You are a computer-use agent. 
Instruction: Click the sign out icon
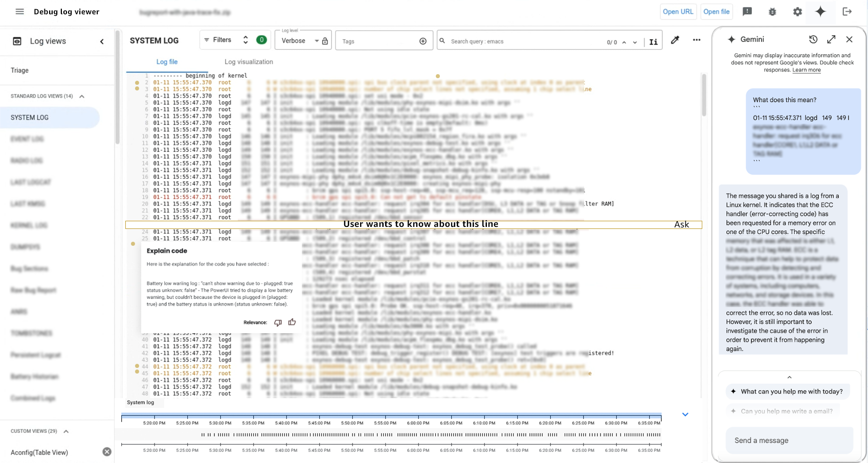click(847, 11)
